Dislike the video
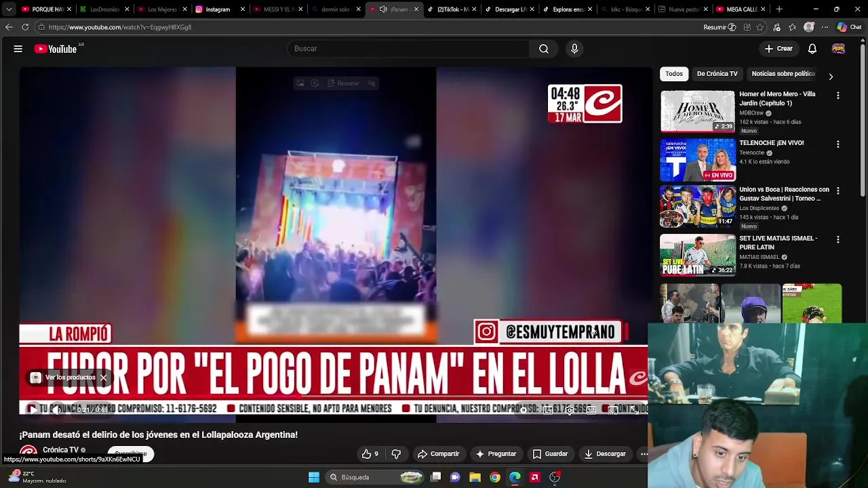Image resolution: width=868 pixels, height=488 pixels. [x=396, y=454]
